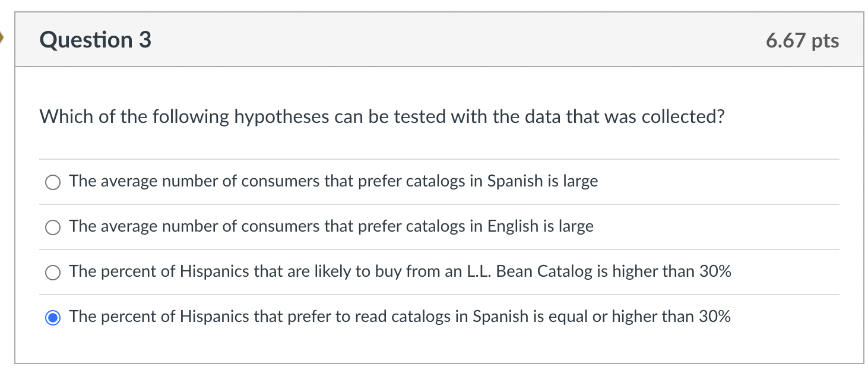Click the yellow flag icon beside Question 3
The height and width of the screenshot is (373, 868).
pyautogui.click(x=2, y=39)
